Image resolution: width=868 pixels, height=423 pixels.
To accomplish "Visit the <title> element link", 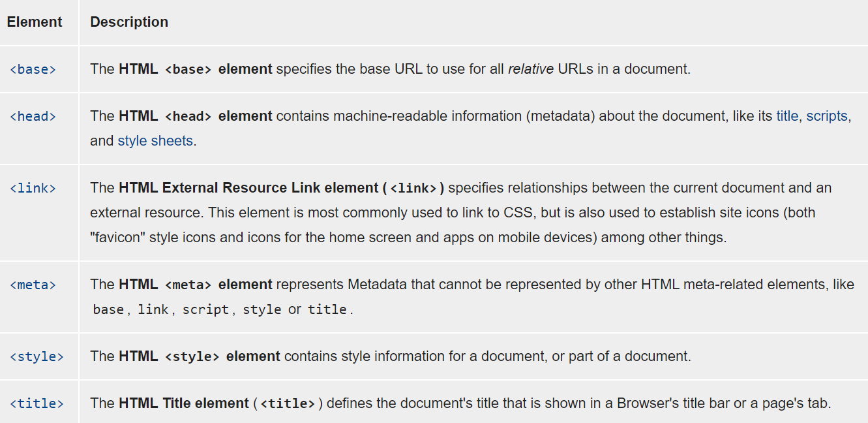I will pyautogui.click(x=37, y=404).
